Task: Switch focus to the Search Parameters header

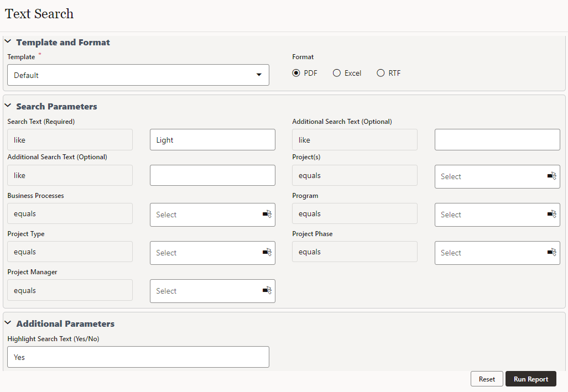Action: tap(57, 106)
